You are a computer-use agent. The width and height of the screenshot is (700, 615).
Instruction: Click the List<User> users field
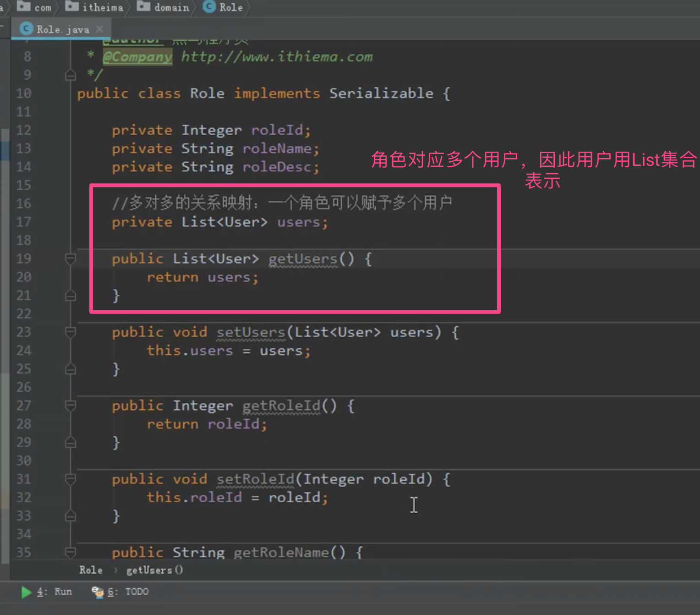click(x=220, y=222)
